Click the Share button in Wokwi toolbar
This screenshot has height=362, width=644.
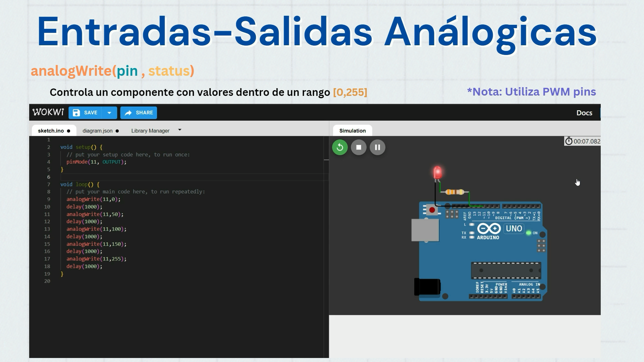(x=139, y=112)
